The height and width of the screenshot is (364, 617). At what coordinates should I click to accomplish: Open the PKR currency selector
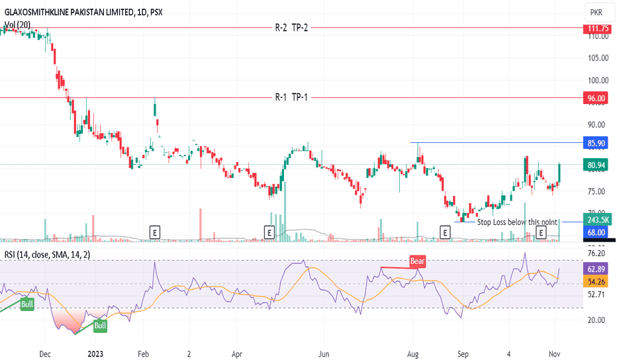pyautogui.click(x=600, y=12)
